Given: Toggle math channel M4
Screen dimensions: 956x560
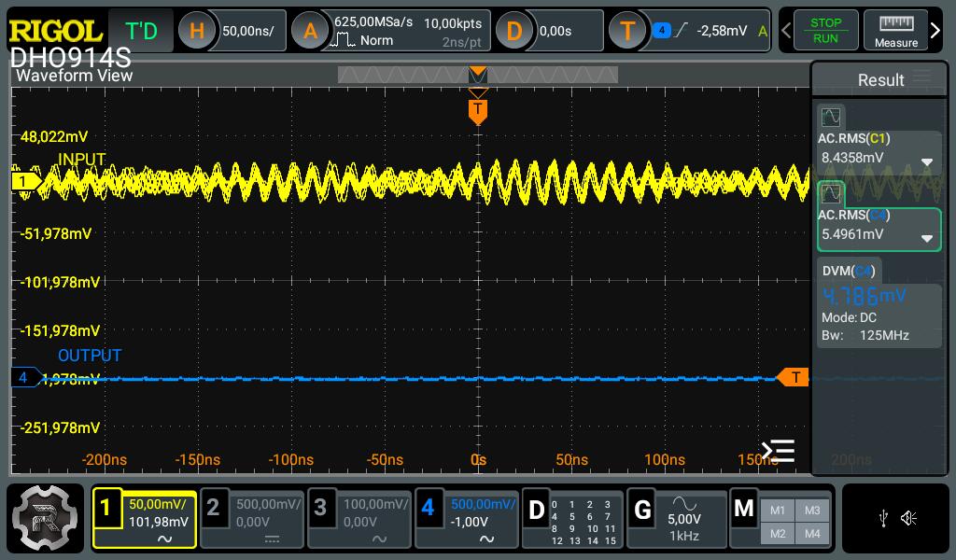Looking at the screenshot, I should pyautogui.click(x=812, y=534).
